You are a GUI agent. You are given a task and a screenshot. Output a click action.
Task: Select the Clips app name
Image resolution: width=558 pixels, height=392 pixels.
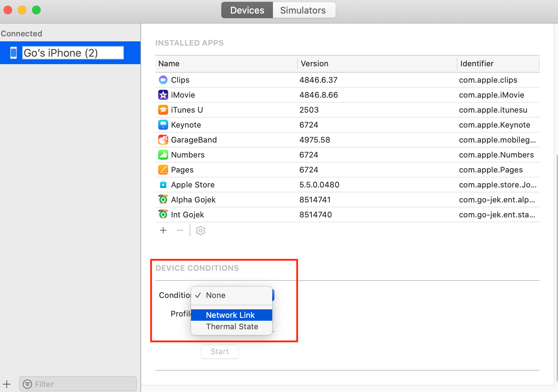(180, 80)
